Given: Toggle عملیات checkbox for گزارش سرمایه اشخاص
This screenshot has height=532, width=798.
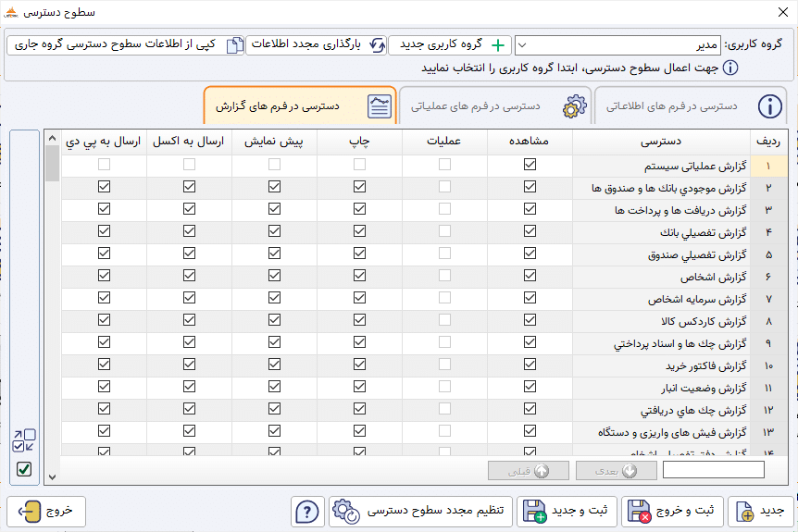Looking at the screenshot, I should coord(444,298).
